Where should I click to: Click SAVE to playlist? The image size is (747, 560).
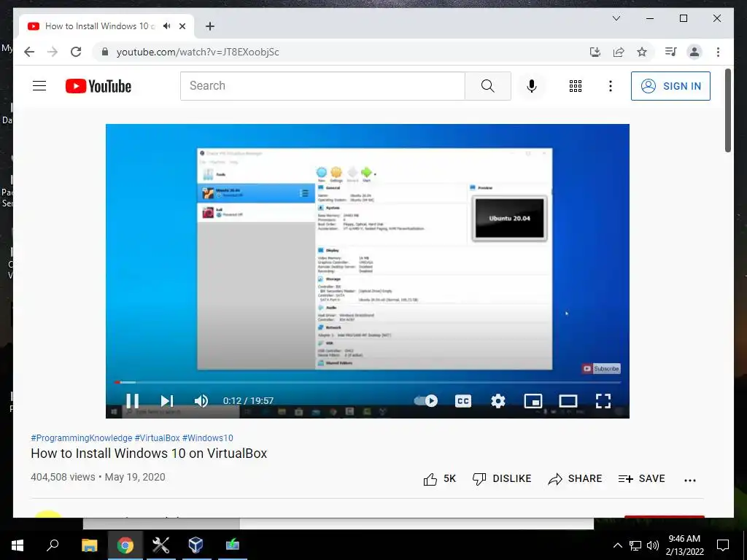pos(641,478)
